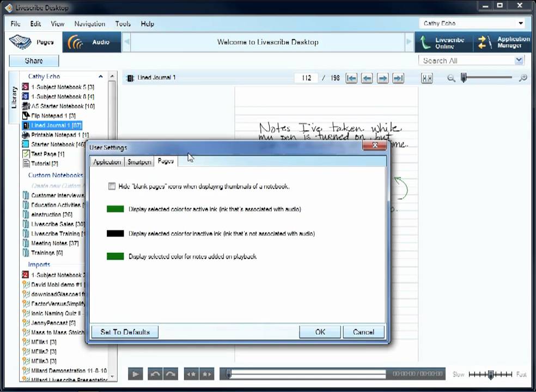Switch to the Smartpen settings tab

pyautogui.click(x=139, y=162)
